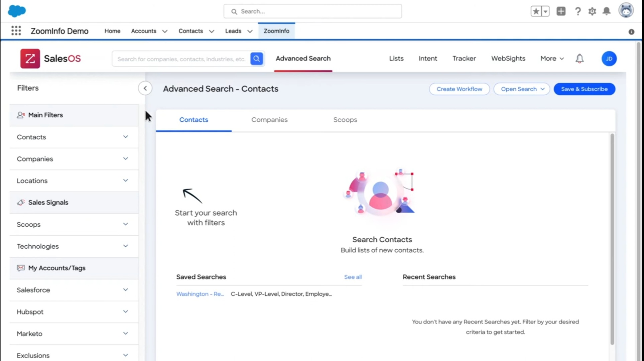644x361 pixels.
Task: Click the ZoomInfo SalesOS logo
Action: (x=50, y=58)
